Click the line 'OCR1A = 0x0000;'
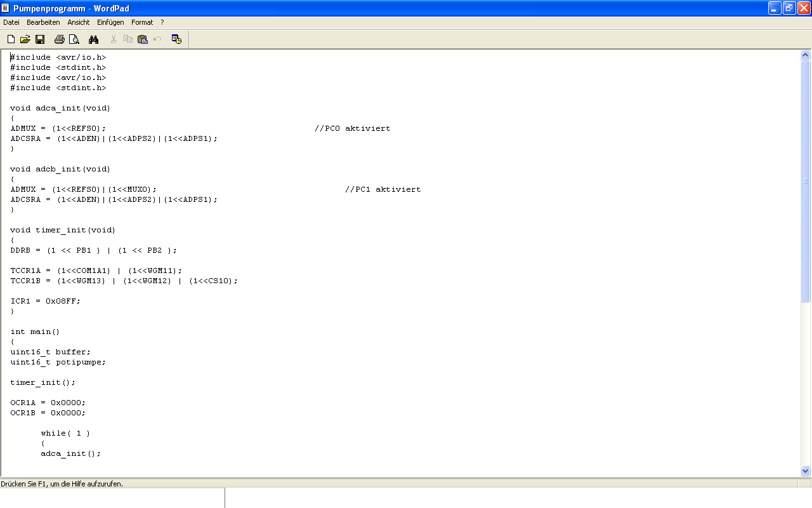 [48, 403]
